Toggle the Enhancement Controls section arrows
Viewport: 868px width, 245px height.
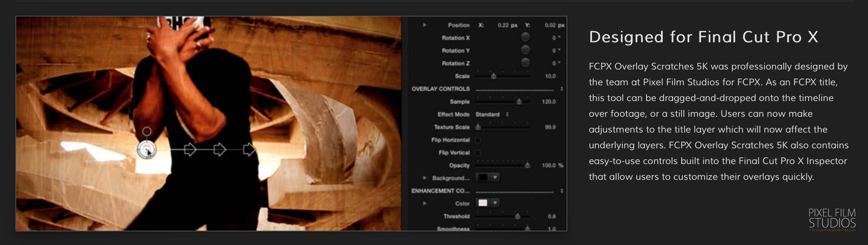[562, 191]
